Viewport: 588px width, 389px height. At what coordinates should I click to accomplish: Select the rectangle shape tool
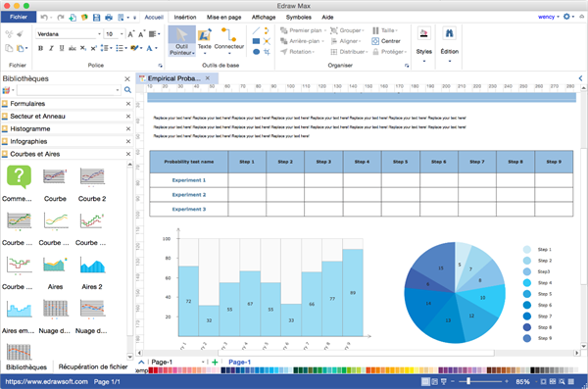256,41
